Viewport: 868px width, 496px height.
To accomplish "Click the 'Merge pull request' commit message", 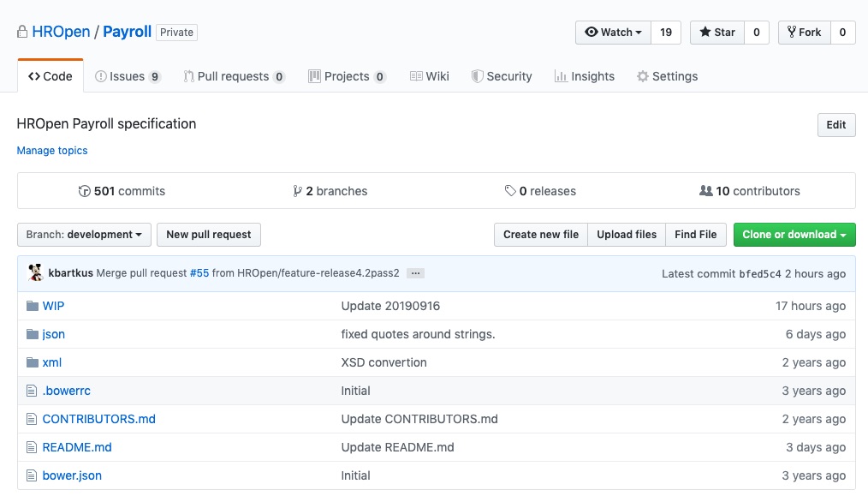I will 142,273.
